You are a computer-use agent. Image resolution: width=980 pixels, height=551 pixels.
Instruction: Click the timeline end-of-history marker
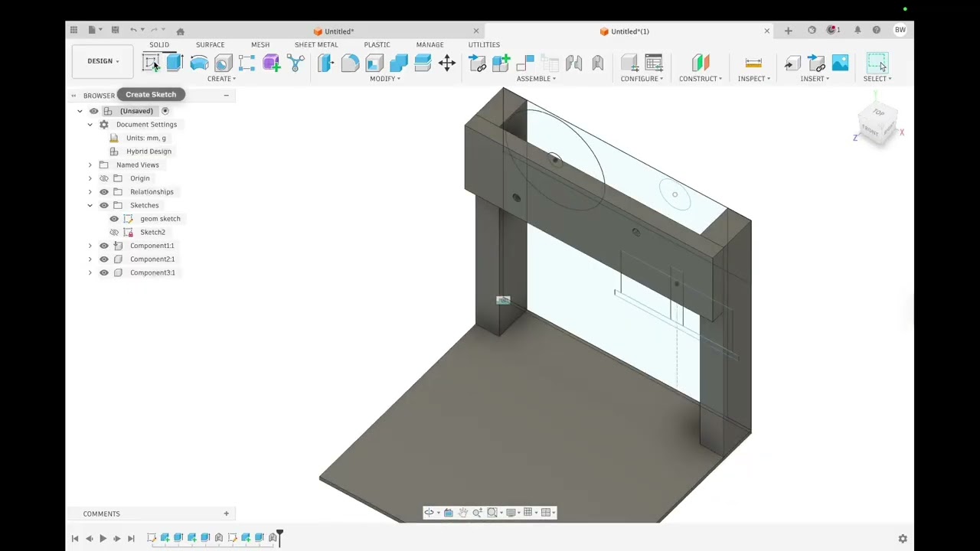279,538
